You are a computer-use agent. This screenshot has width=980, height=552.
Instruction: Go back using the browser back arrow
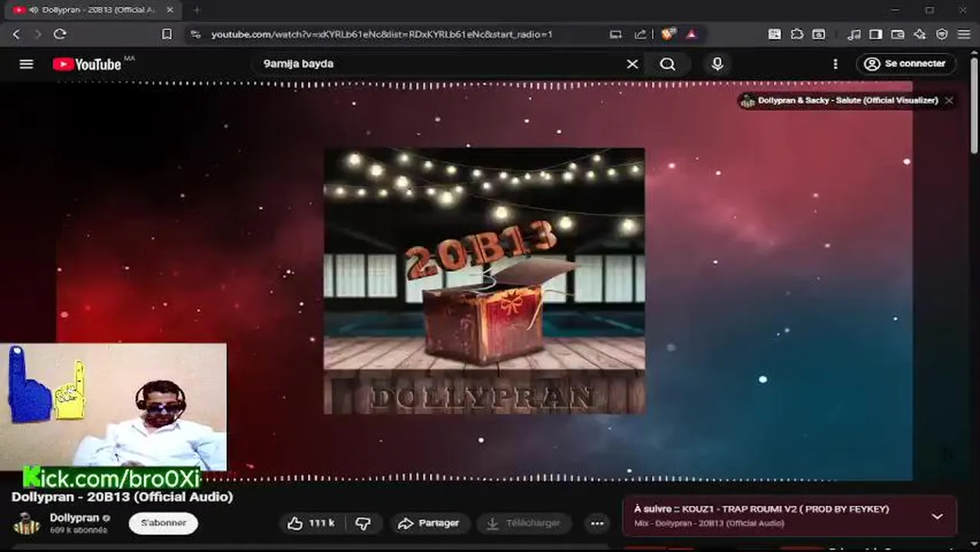[16, 34]
